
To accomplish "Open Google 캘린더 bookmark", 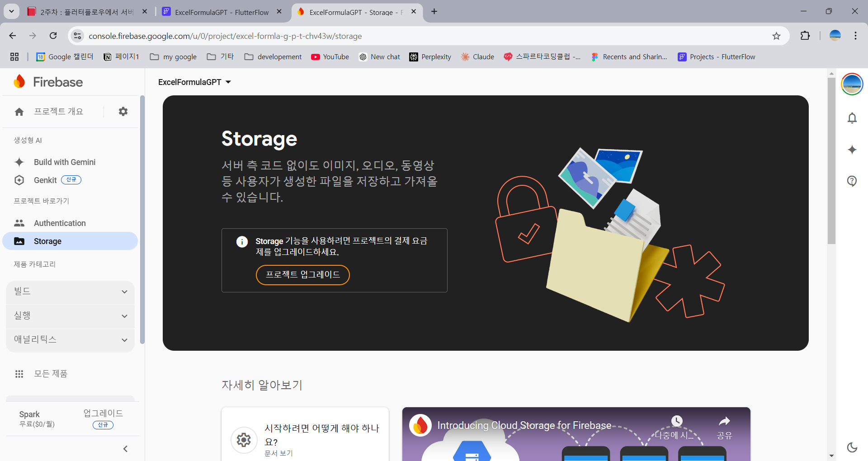I will coord(65,57).
